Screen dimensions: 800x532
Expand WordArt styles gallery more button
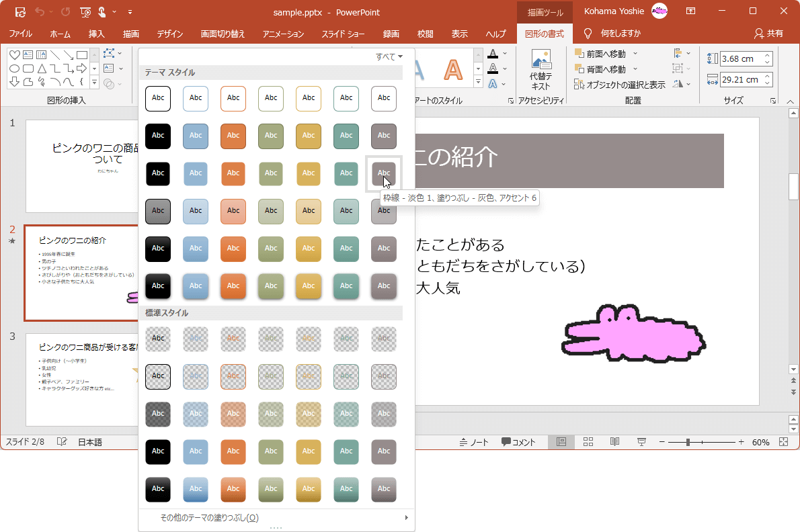click(478, 81)
